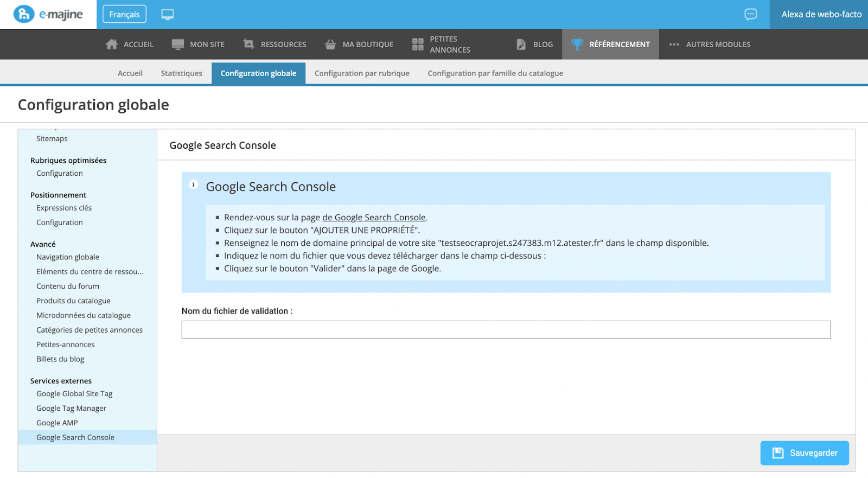Open Sitemaps in the sidebar
Screen dimensions: 868x478
tap(52, 139)
